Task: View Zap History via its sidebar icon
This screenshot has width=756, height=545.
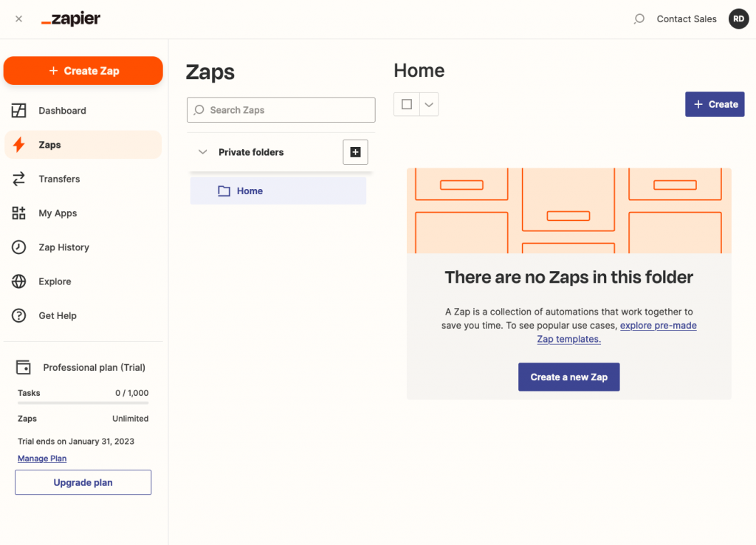Action: click(18, 247)
